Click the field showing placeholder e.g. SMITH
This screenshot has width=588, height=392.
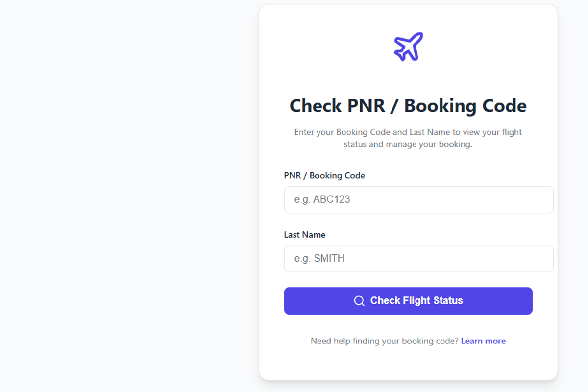tap(418, 258)
